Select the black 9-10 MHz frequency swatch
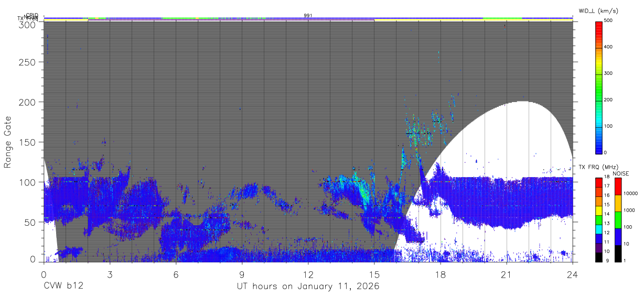Viewport: 644px width, 297px height. tap(599, 257)
